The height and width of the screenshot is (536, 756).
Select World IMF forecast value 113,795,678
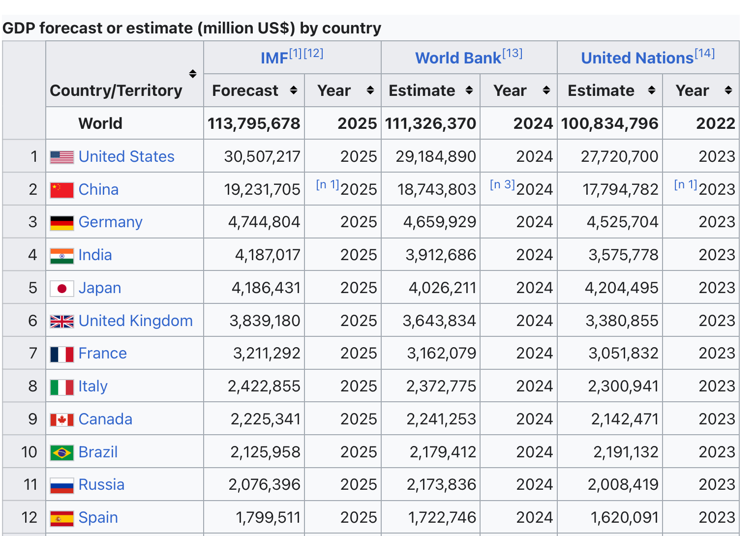254,123
